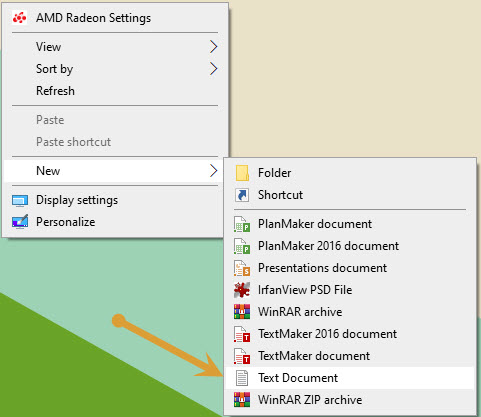This screenshot has width=481, height=417.
Task: Click the Presentations document icon
Action: pos(242,268)
